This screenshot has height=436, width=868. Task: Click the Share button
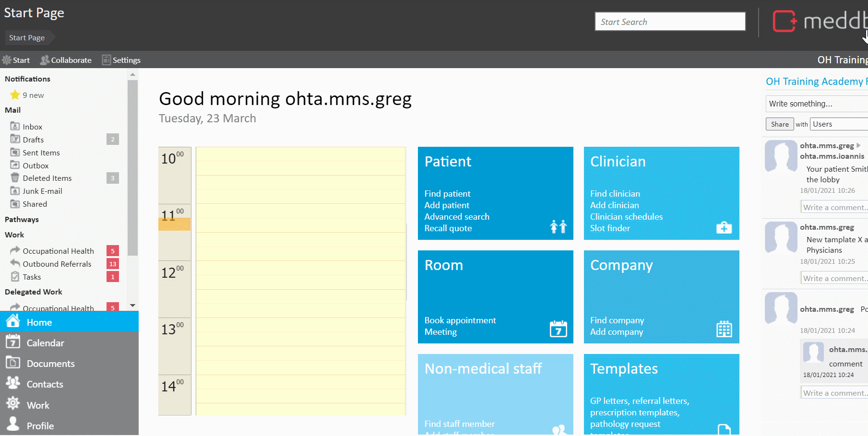pyautogui.click(x=780, y=124)
